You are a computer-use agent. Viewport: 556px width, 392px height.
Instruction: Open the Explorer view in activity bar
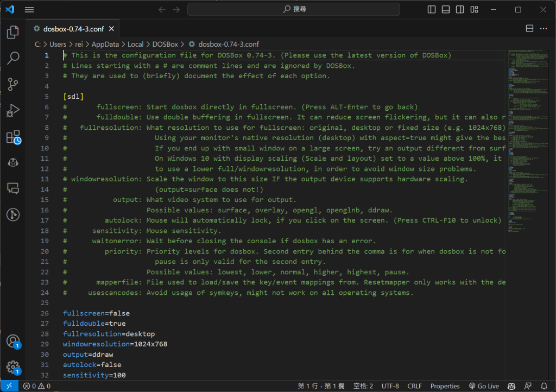pyautogui.click(x=13, y=32)
